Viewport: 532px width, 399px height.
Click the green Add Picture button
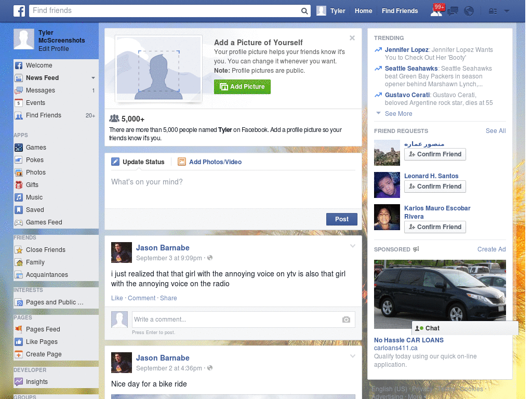pyautogui.click(x=242, y=87)
